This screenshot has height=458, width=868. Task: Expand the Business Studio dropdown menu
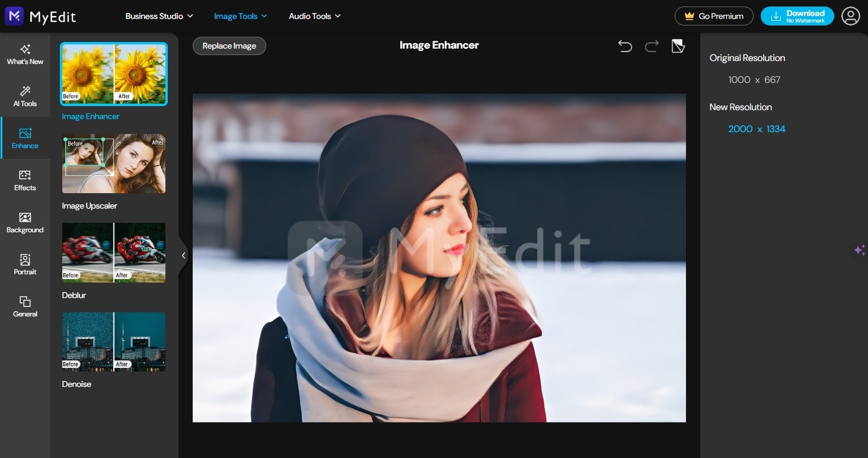coord(159,16)
